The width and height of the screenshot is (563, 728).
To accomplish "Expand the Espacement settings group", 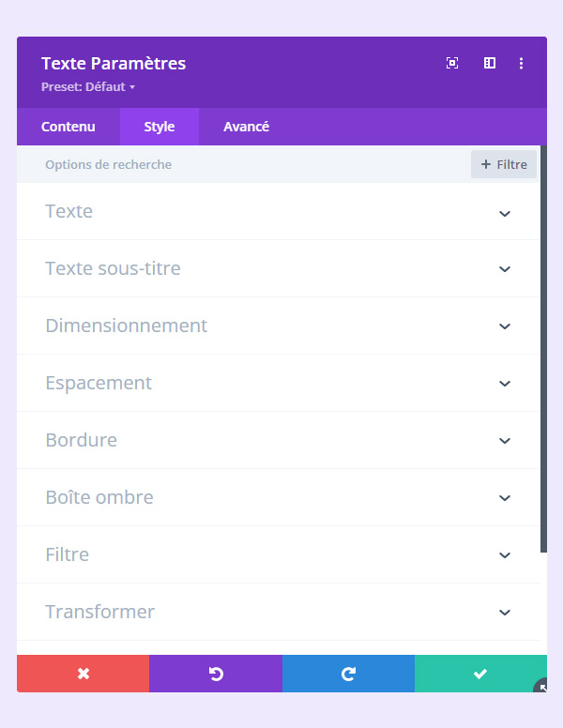I will (x=279, y=384).
